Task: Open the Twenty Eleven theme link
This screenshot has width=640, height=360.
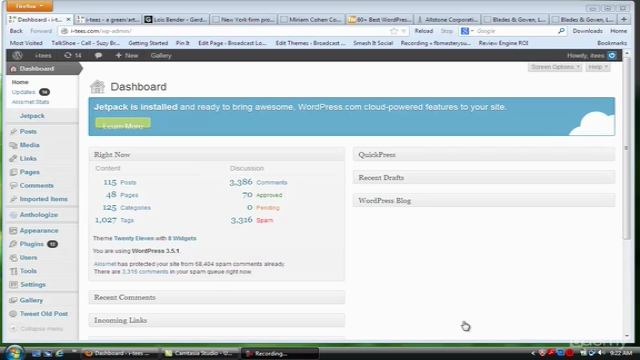Action: point(134,238)
